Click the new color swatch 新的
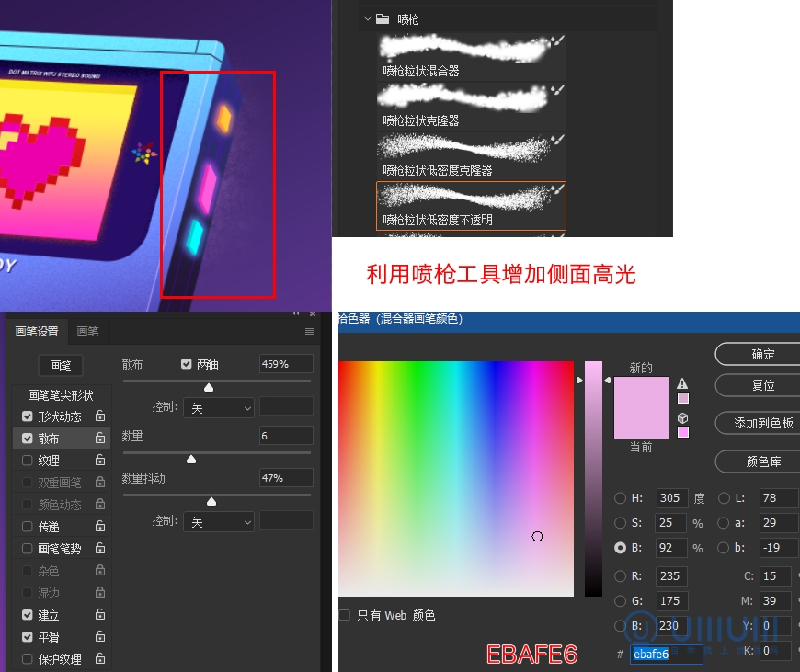 641,392
